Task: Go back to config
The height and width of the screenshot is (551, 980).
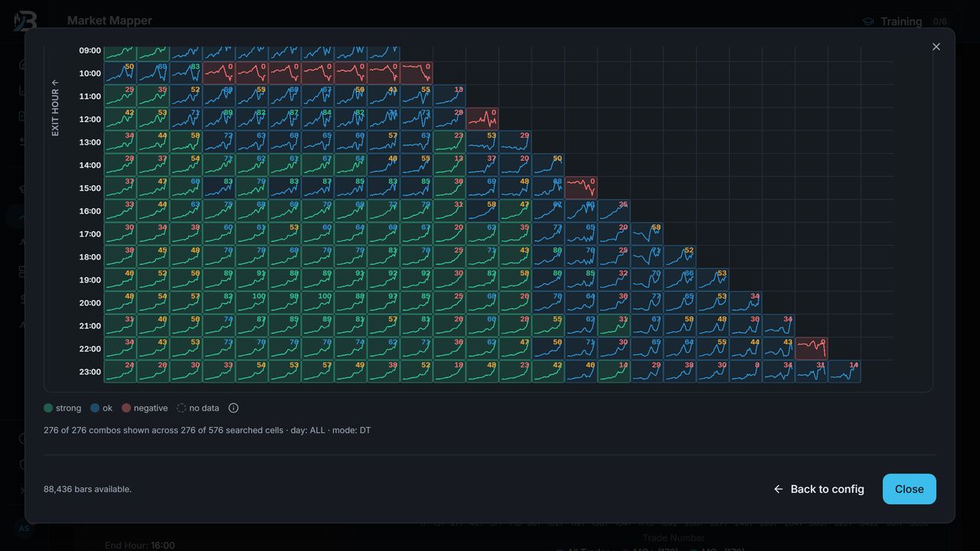Action: pyautogui.click(x=818, y=489)
